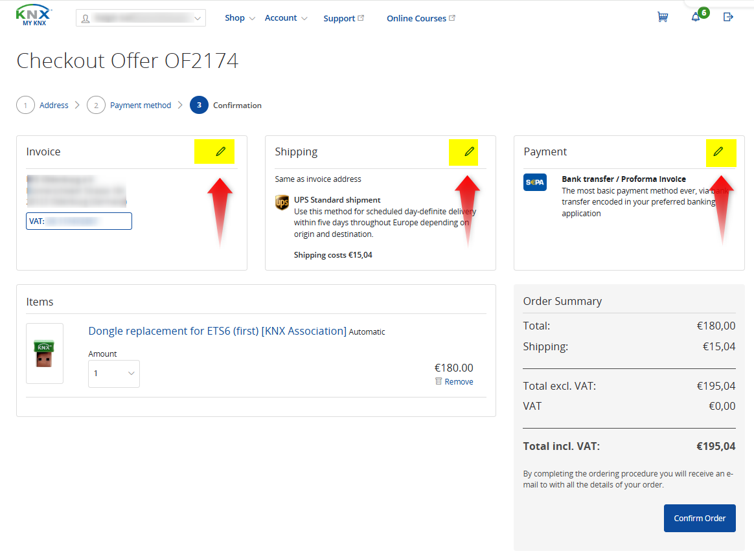Expand the Shop menu
Viewport: 754px width, 560px height.
[x=240, y=17]
